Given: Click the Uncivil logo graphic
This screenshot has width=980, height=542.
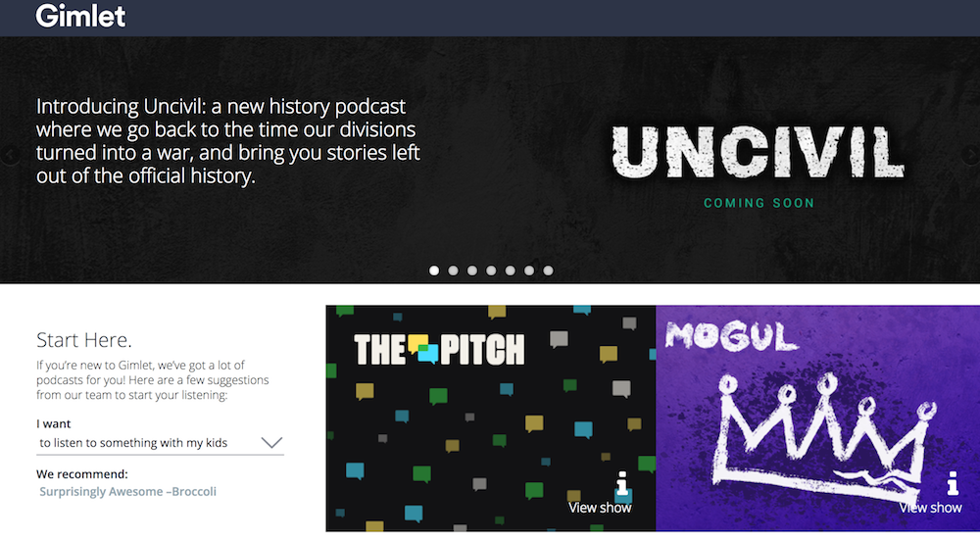Looking at the screenshot, I should click(759, 151).
